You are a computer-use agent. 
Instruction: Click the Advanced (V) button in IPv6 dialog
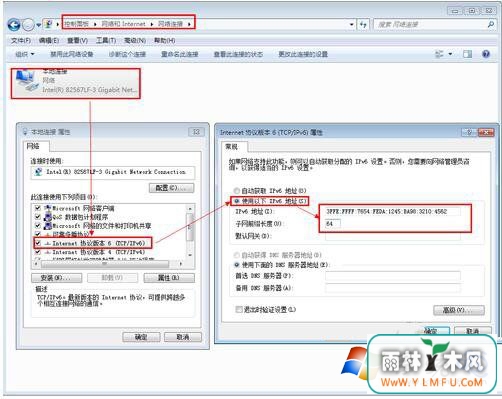pos(459,310)
